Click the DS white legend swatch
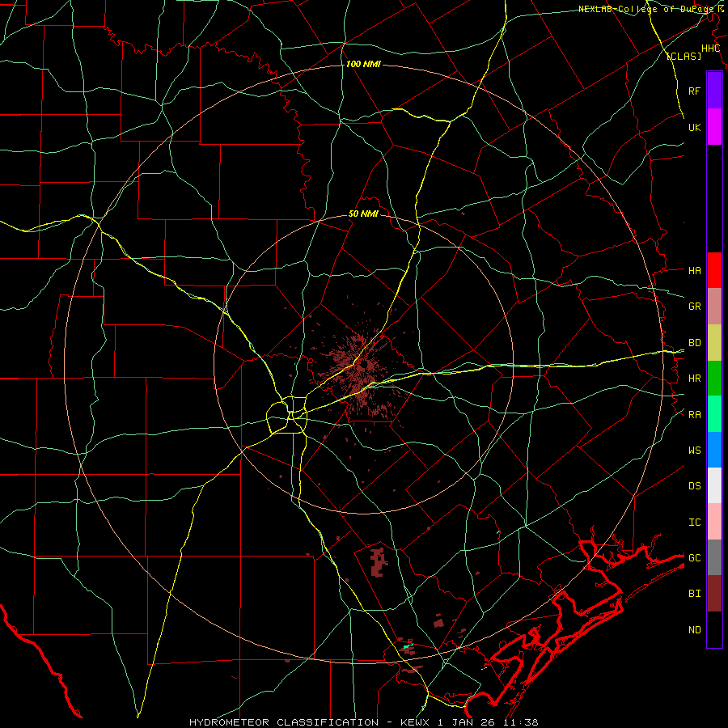The width and height of the screenshot is (728, 728). (714, 485)
